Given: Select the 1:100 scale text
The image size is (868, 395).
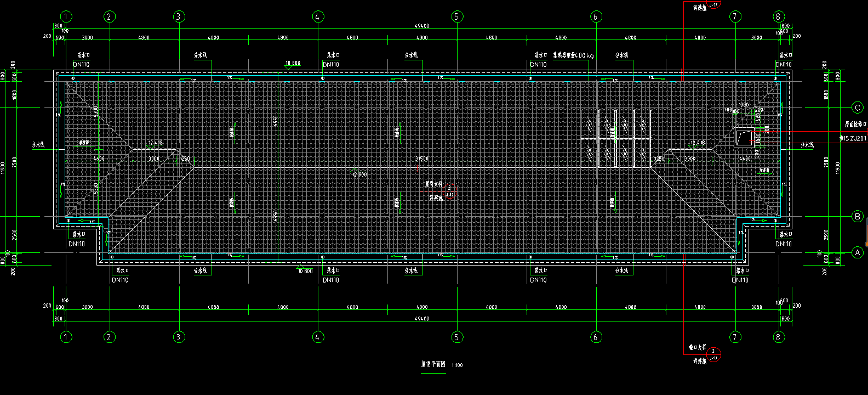Looking at the screenshot, I should point(457,365).
